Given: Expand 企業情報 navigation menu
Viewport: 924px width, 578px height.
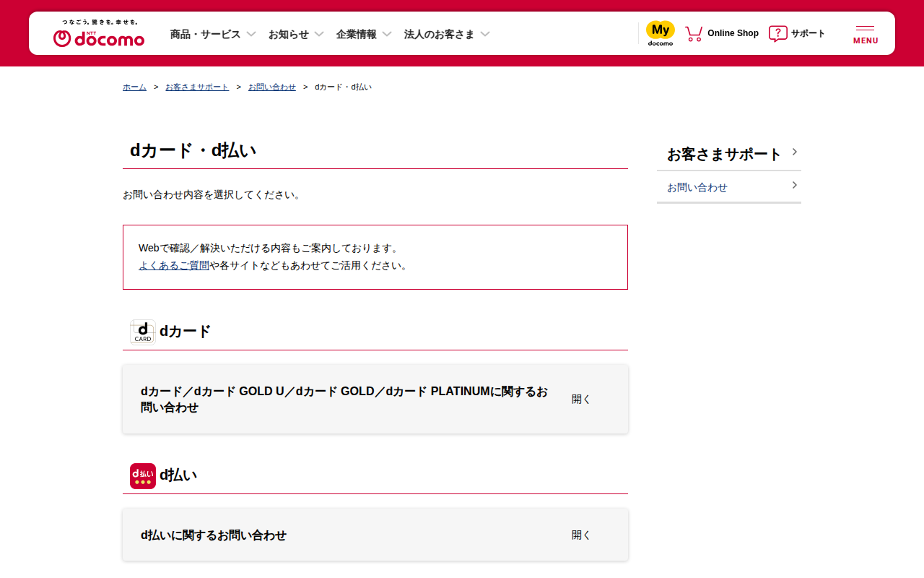Looking at the screenshot, I should pos(364,34).
